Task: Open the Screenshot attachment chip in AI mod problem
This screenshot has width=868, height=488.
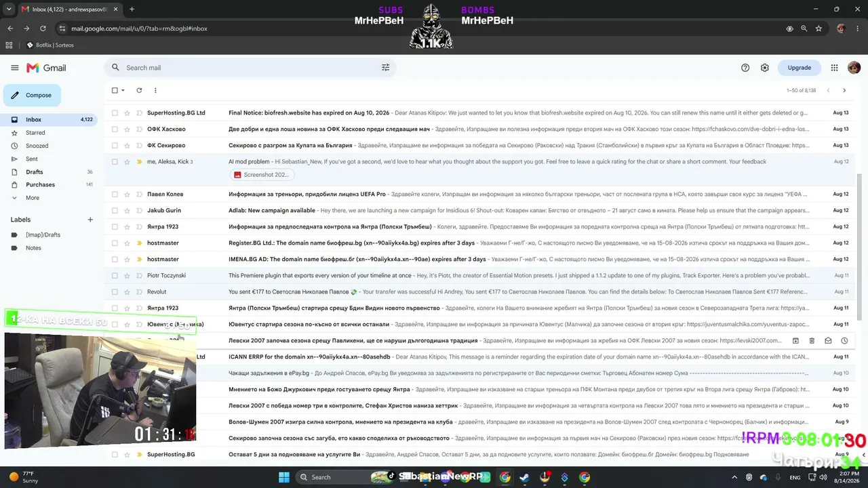Action: pos(261,175)
